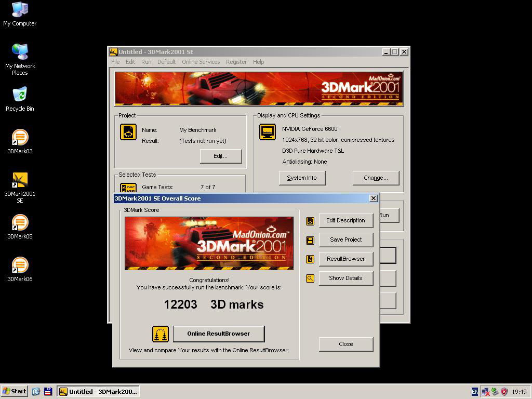Click the 12203 score value
The width and height of the screenshot is (532, 399).
(180, 304)
